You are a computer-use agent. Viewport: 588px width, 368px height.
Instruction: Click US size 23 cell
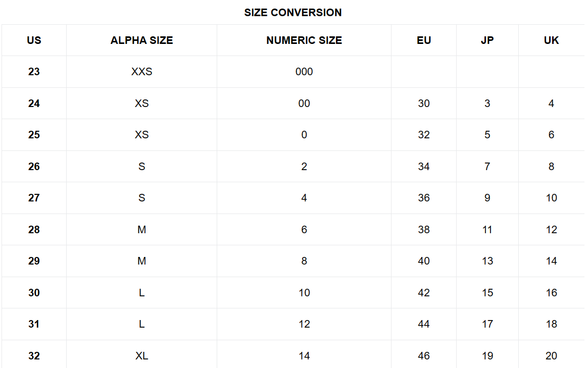click(34, 72)
